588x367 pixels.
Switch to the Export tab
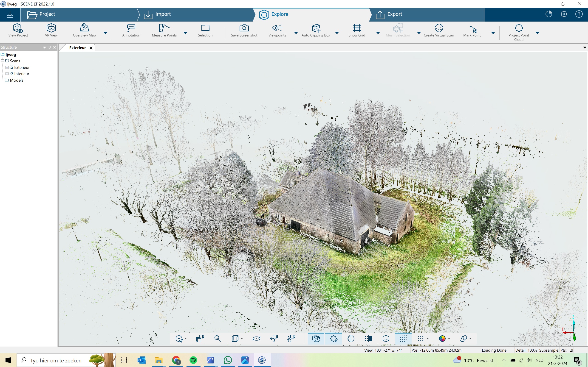click(394, 14)
